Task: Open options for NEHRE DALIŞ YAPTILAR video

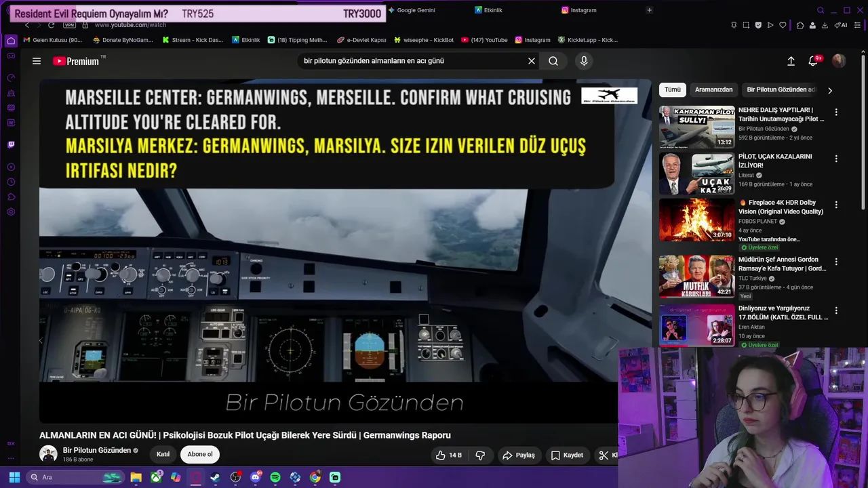Action: pyautogui.click(x=836, y=113)
